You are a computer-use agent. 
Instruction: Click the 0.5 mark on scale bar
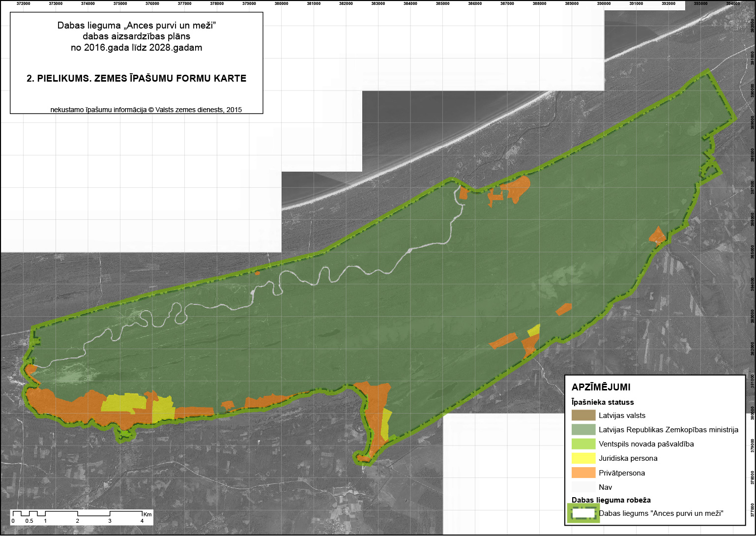point(29,521)
